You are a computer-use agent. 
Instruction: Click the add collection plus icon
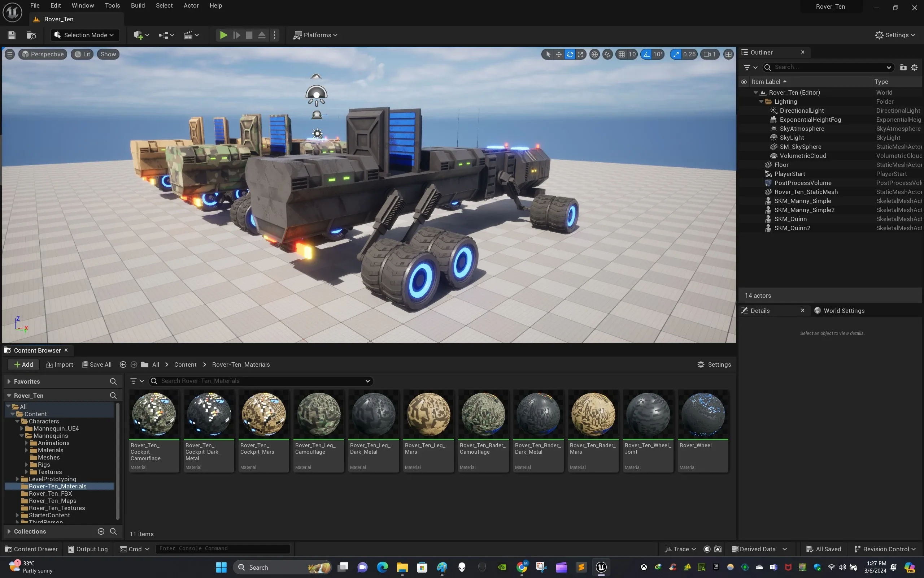101,531
